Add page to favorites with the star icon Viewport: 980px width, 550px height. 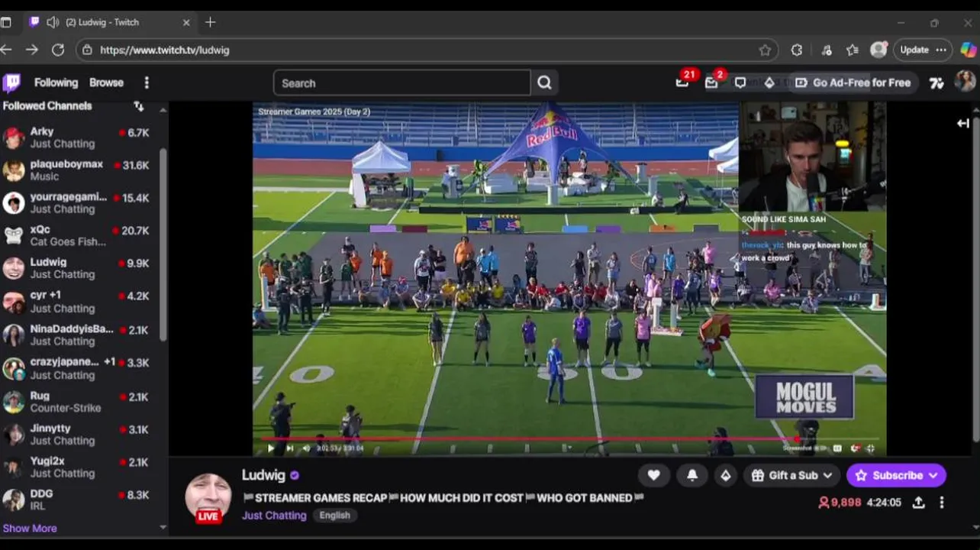click(x=765, y=50)
